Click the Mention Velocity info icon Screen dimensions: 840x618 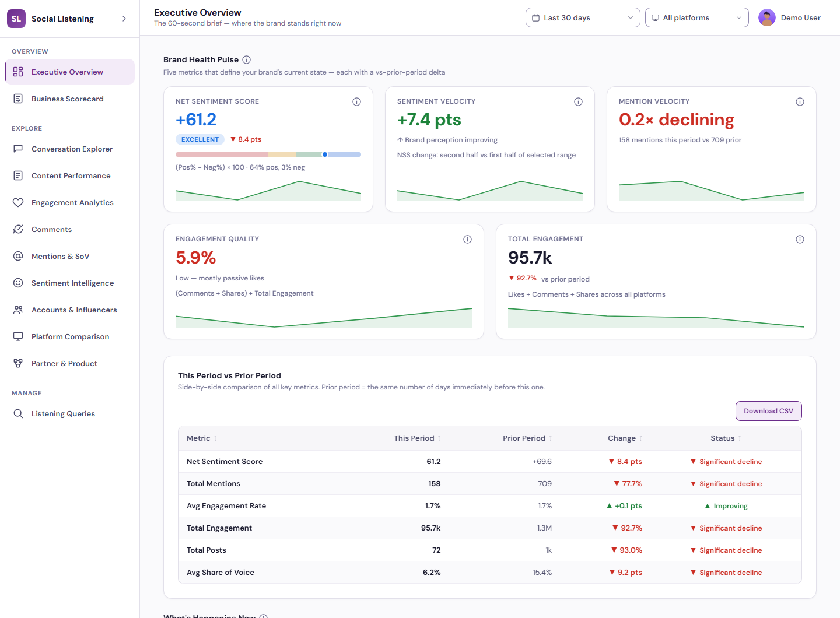click(x=800, y=101)
